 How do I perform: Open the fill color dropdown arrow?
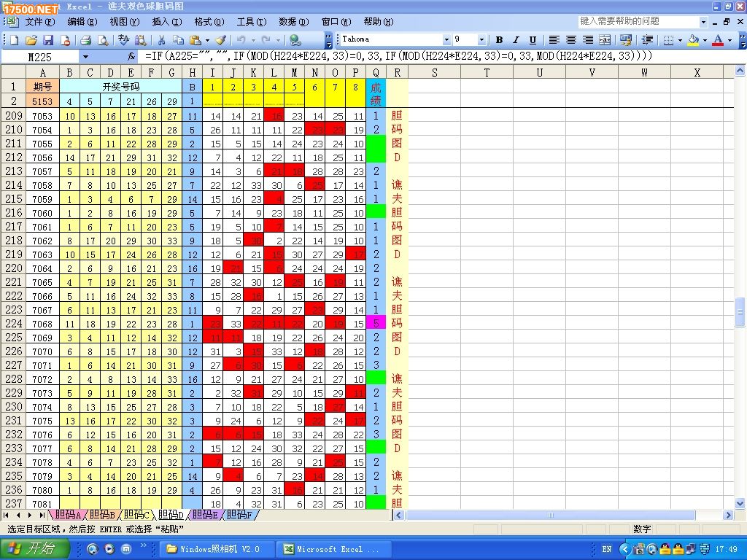tap(705, 40)
